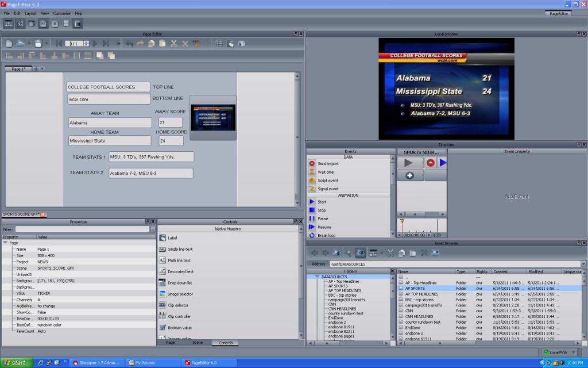Click the timeline playhead marker
The image size is (588, 368).
tap(402, 221)
